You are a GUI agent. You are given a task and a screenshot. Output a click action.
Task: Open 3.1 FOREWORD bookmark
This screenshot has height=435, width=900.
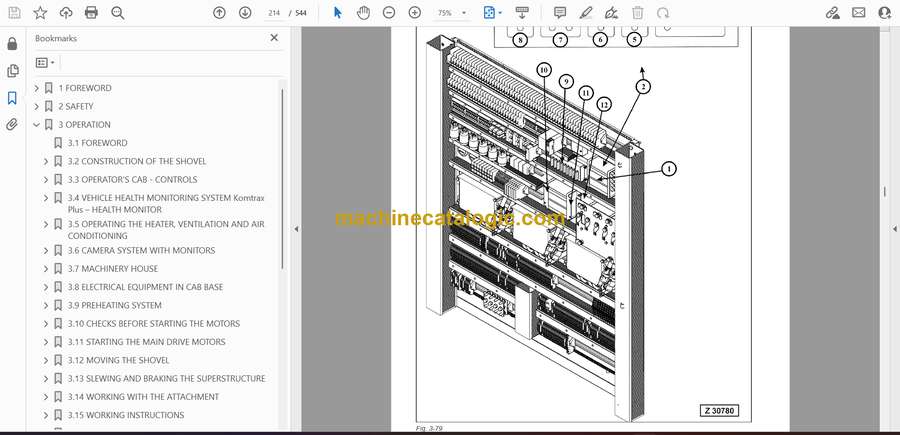click(98, 143)
